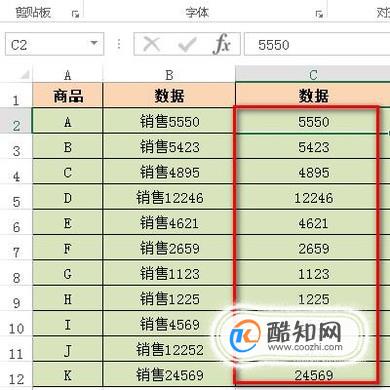Expand the Name Box dropdown arrow
The height and width of the screenshot is (390, 390).
pyautogui.click(x=94, y=43)
